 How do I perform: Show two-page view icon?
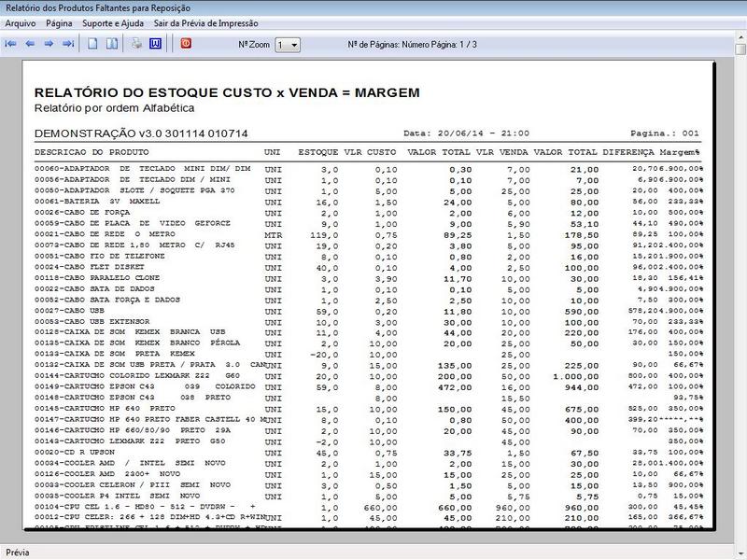pos(112,44)
